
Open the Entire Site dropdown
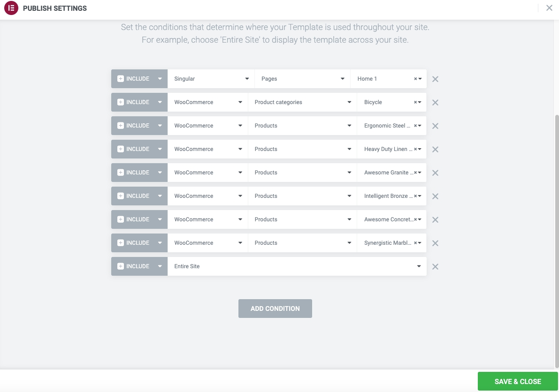[297, 266]
